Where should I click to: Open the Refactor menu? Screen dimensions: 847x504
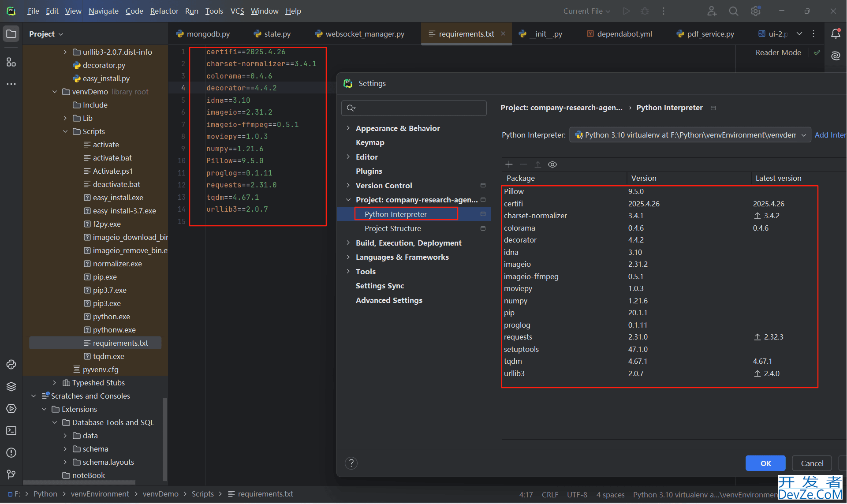point(164,11)
